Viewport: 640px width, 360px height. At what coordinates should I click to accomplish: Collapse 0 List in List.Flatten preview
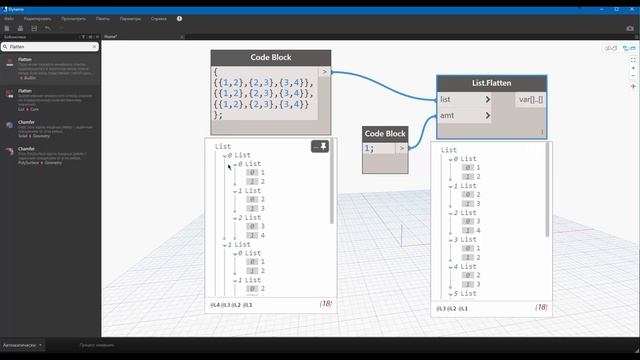[x=451, y=160]
